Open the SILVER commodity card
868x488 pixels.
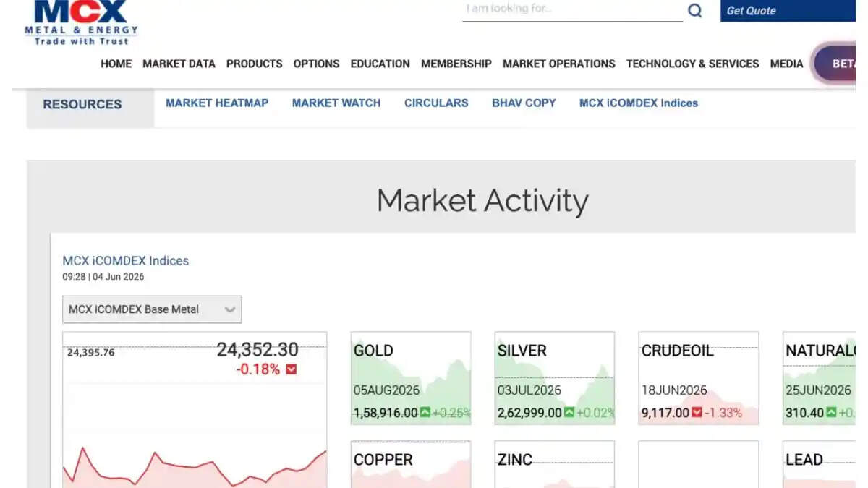point(555,378)
